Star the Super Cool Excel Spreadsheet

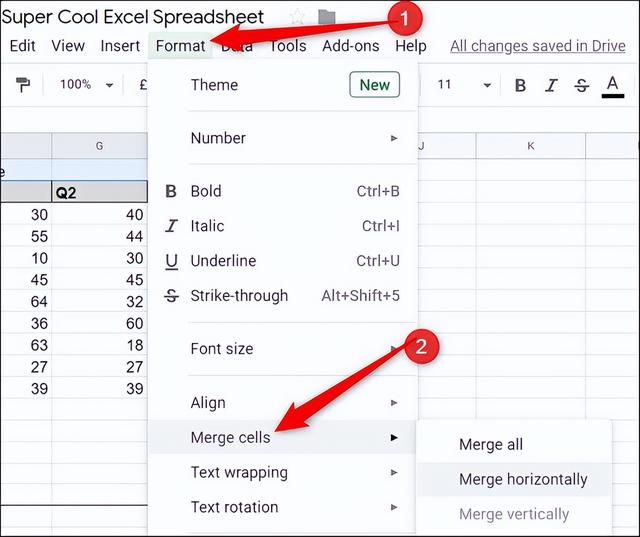pos(296,17)
